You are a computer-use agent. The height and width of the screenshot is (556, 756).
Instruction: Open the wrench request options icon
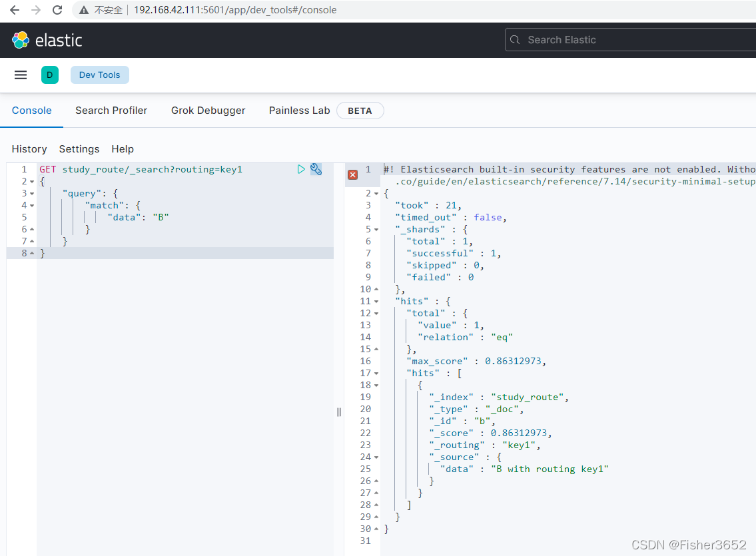[316, 169]
